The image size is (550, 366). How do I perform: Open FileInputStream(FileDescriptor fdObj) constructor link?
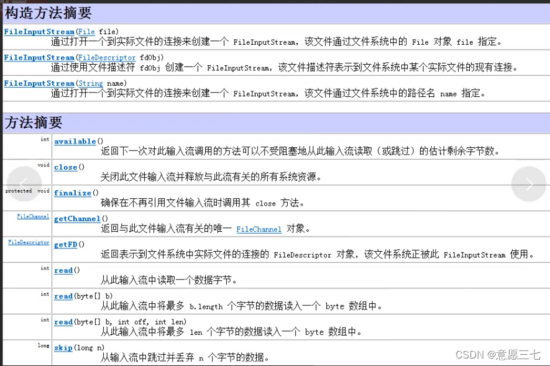tap(39, 58)
